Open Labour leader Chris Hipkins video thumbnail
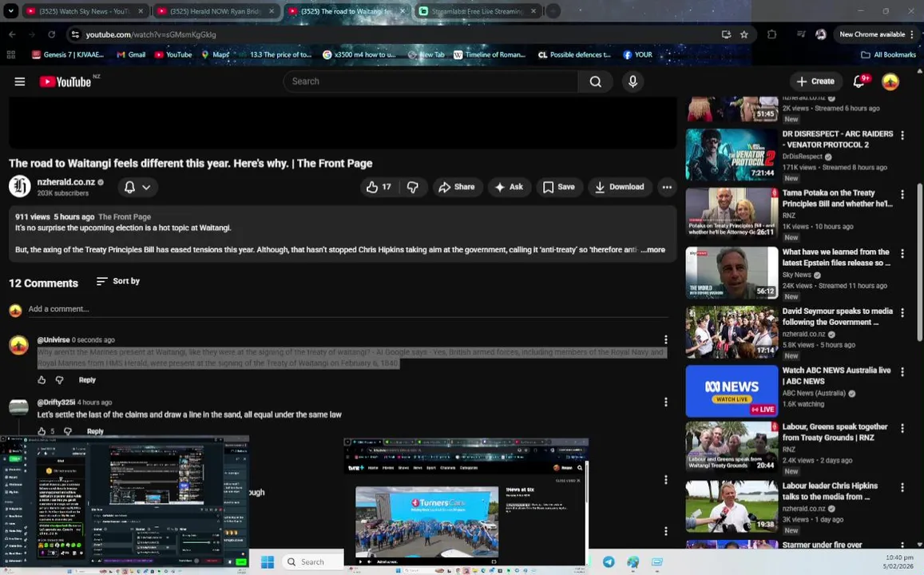The width and height of the screenshot is (924, 575). pyautogui.click(x=732, y=506)
